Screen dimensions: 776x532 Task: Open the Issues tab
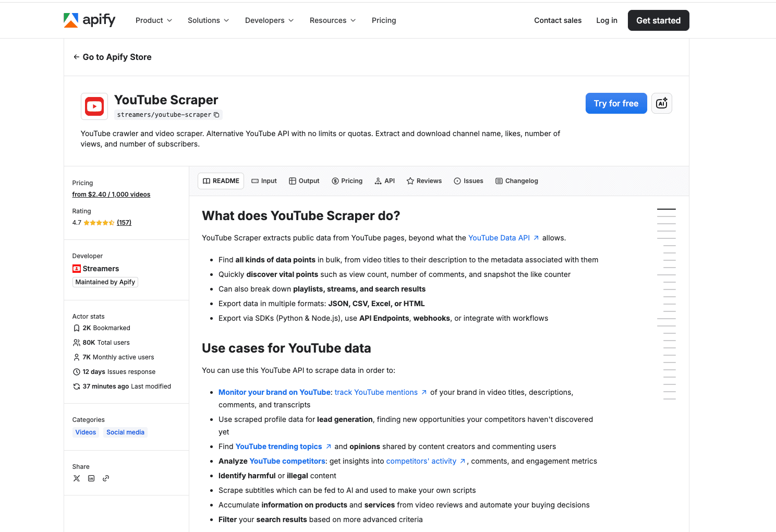point(468,181)
